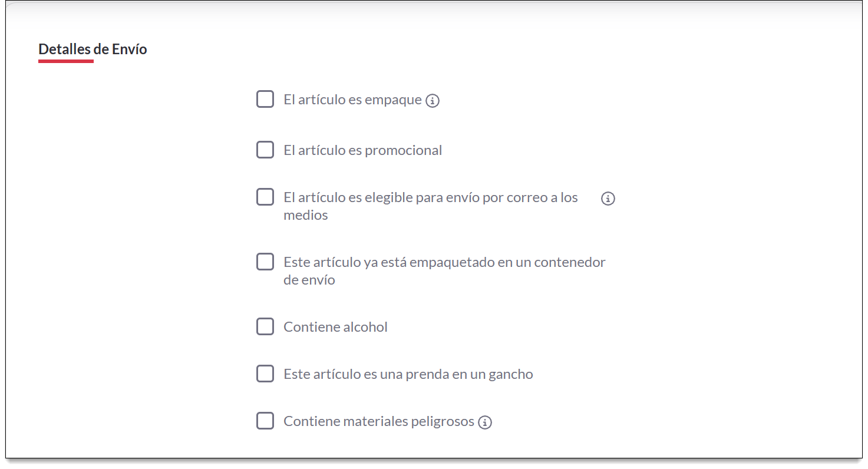Enable "El artículo es promocional"
Image resolution: width=868 pixels, height=469 pixels.
click(265, 150)
